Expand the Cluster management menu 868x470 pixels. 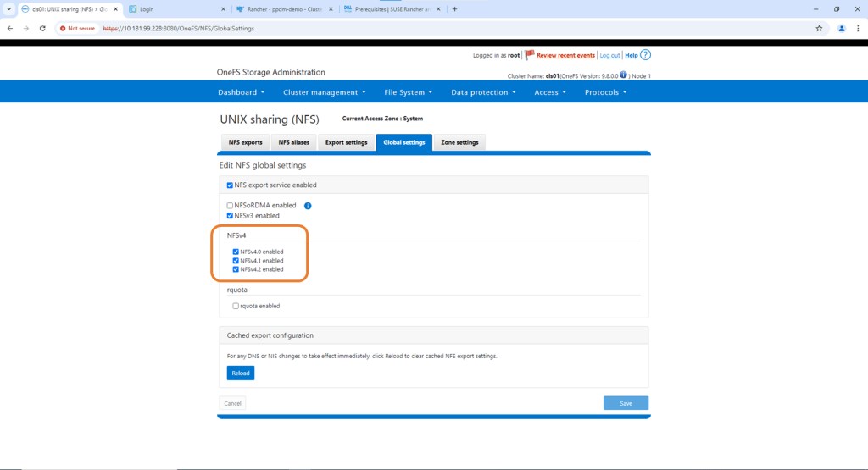point(324,92)
